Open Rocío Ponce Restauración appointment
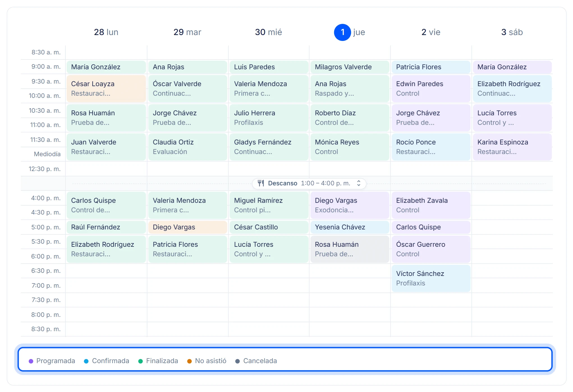The image size is (573, 392). (x=431, y=147)
